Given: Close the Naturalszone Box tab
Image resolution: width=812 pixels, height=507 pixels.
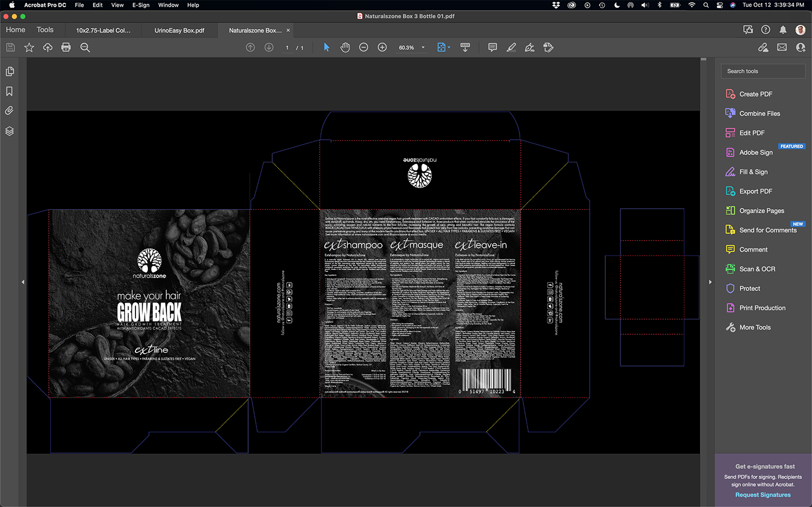Looking at the screenshot, I should pos(288,30).
